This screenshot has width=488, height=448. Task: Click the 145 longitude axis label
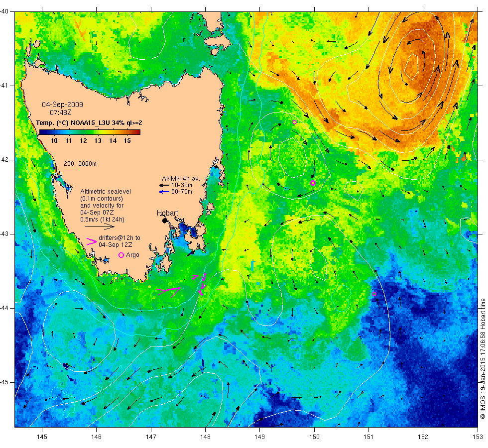click(42, 437)
